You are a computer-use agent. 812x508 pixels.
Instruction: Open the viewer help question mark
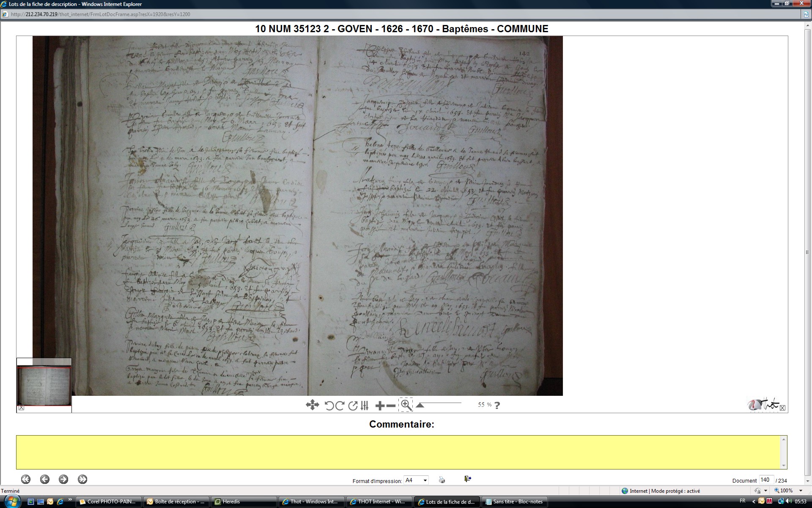(x=497, y=405)
